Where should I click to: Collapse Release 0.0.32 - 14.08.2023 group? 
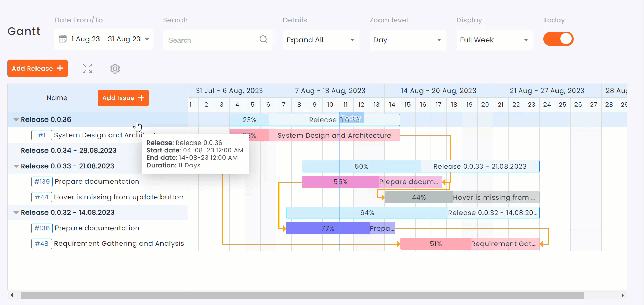16,212
